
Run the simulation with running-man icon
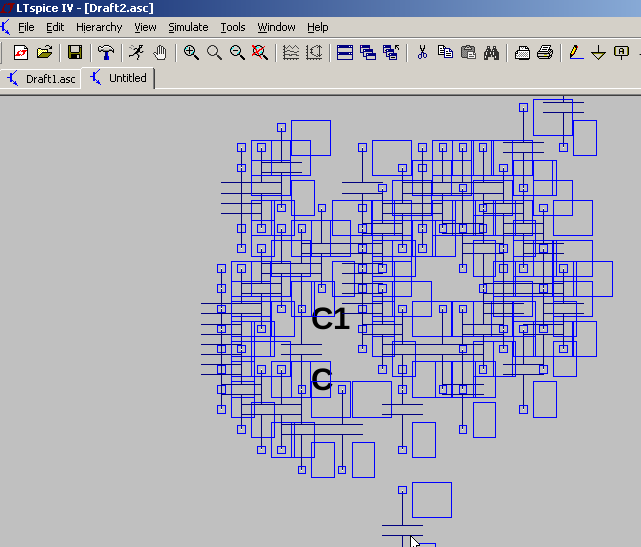click(x=137, y=53)
